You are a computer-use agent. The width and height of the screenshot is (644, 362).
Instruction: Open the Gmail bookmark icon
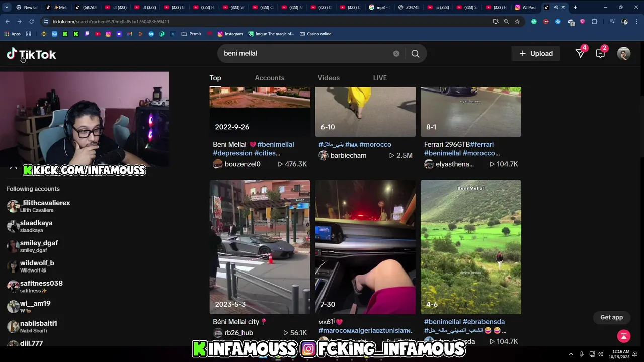click(130, 34)
